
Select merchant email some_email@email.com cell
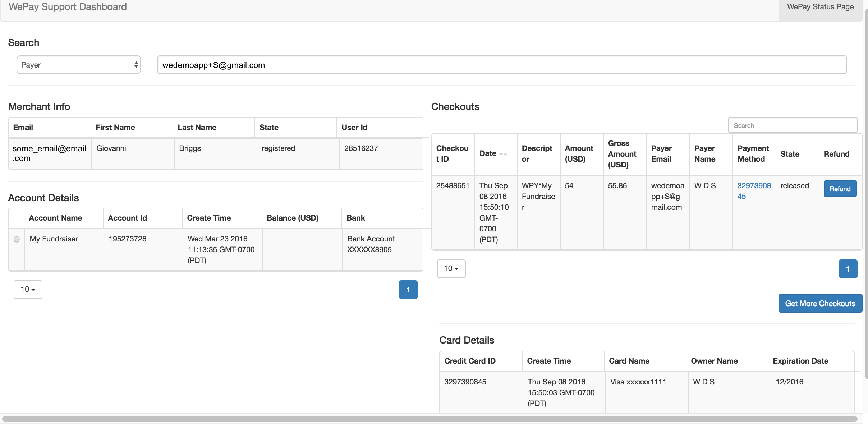[50, 153]
